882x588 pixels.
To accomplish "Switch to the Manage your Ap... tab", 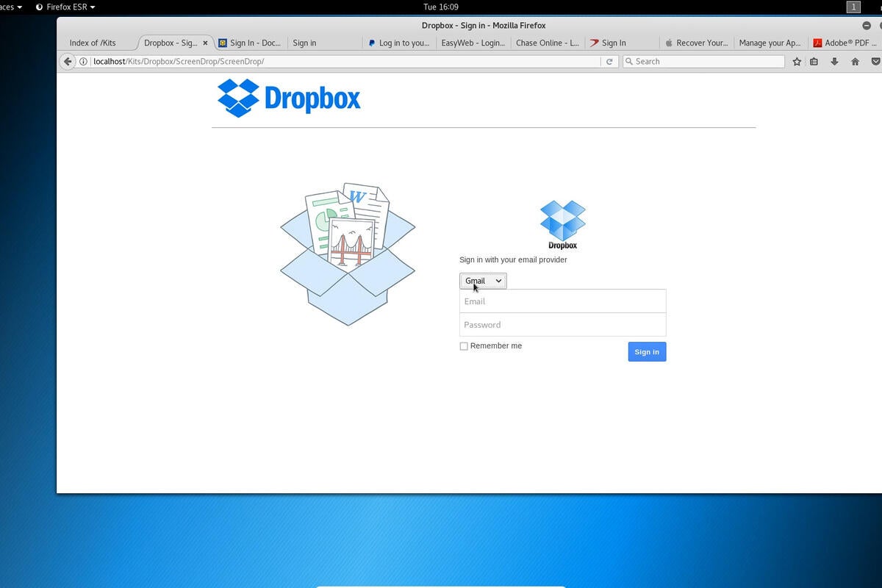I will pyautogui.click(x=770, y=43).
